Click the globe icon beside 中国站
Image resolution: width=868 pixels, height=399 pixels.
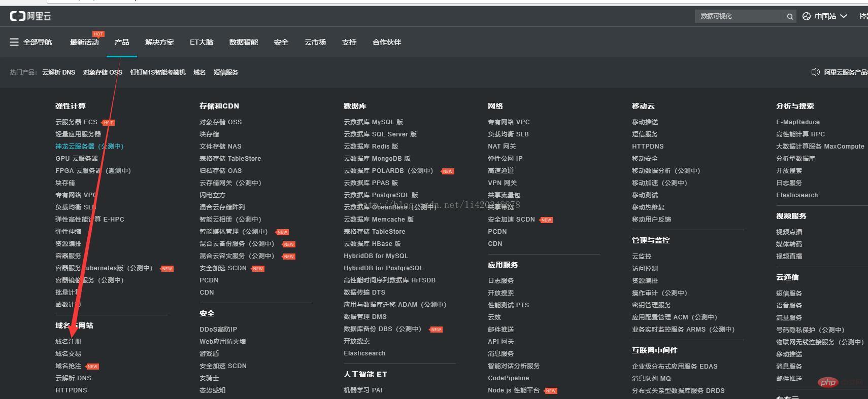(x=807, y=16)
